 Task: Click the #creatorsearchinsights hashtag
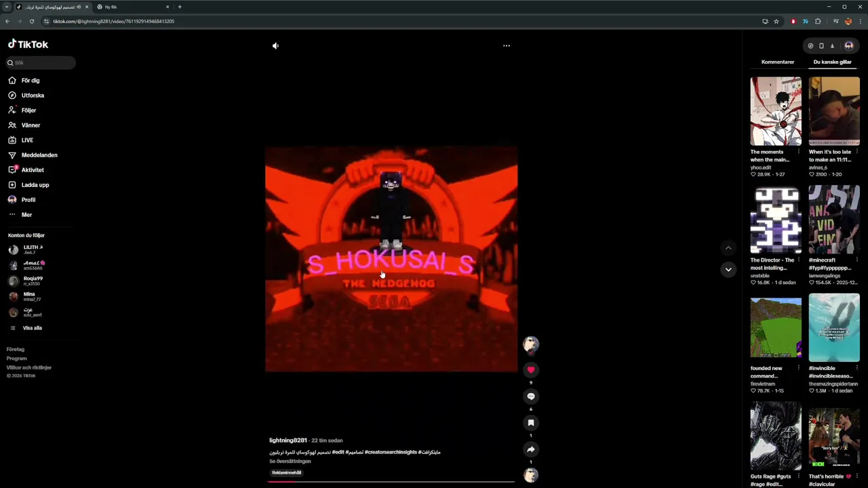point(391,452)
